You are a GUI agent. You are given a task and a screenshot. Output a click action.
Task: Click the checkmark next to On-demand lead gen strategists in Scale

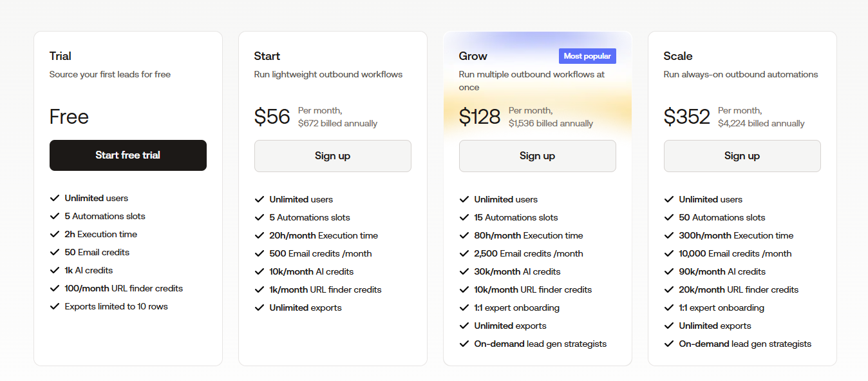click(669, 344)
